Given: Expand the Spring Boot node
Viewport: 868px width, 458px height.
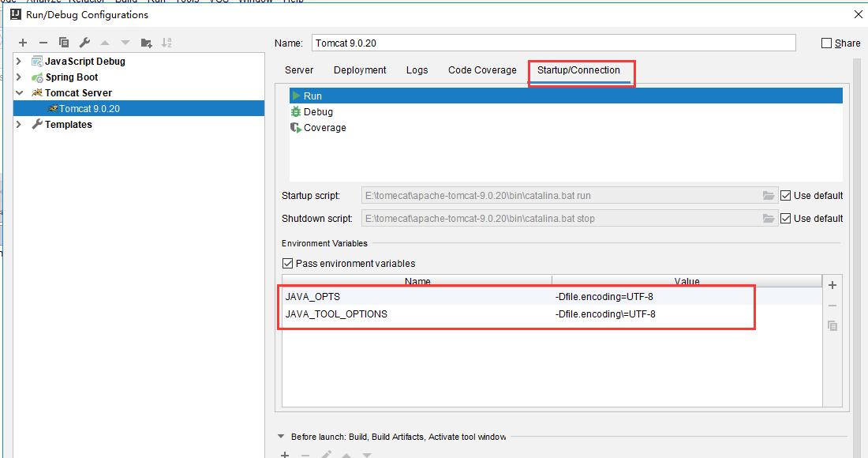Looking at the screenshot, I should [x=19, y=77].
